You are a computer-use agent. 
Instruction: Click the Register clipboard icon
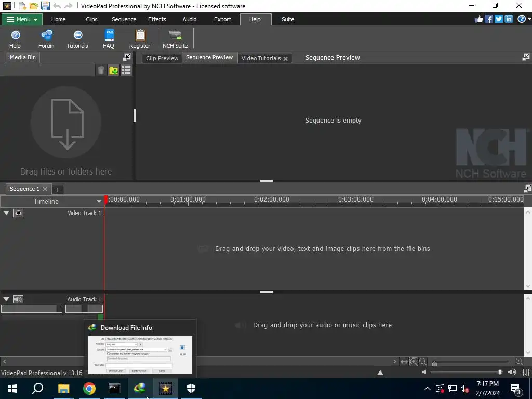(140, 39)
